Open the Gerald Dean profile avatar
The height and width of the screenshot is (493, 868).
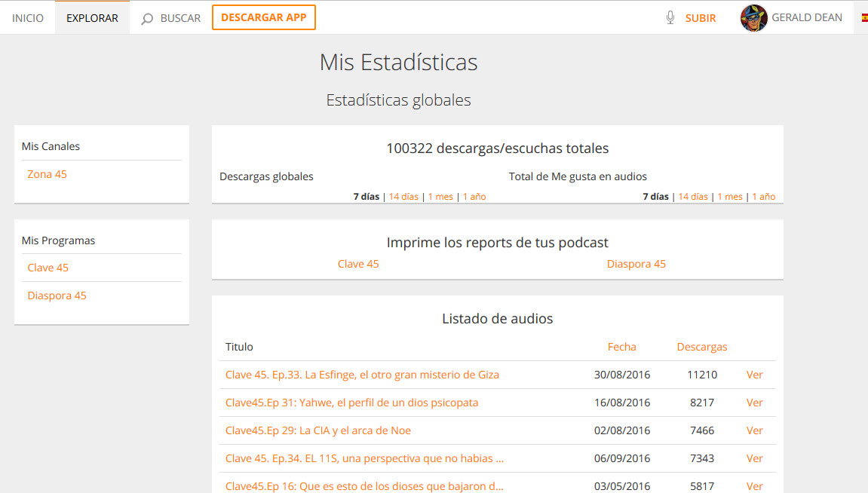pyautogui.click(x=753, y=18)
